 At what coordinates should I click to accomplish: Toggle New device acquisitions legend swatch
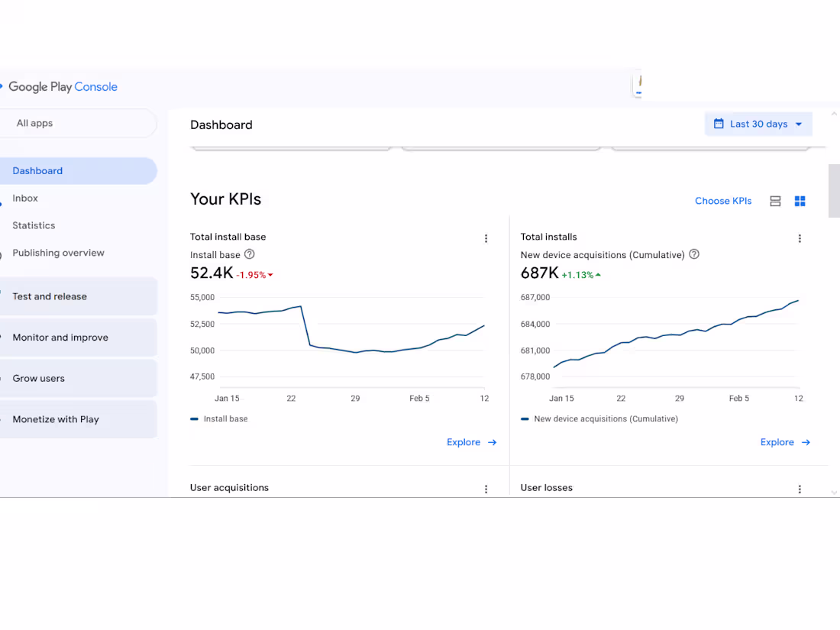point(525,418)
